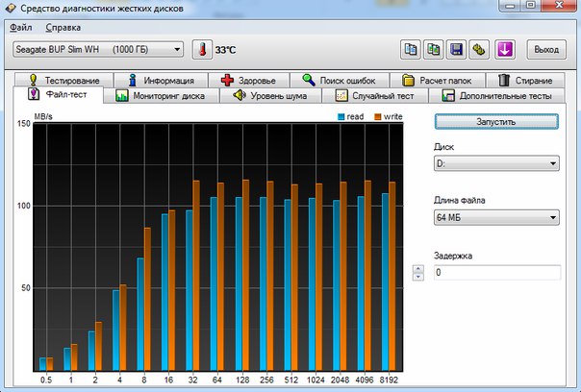The image size is (581, 392).
Task: Expand the Диск drive letter dropdown
Action: coord(494,164)
